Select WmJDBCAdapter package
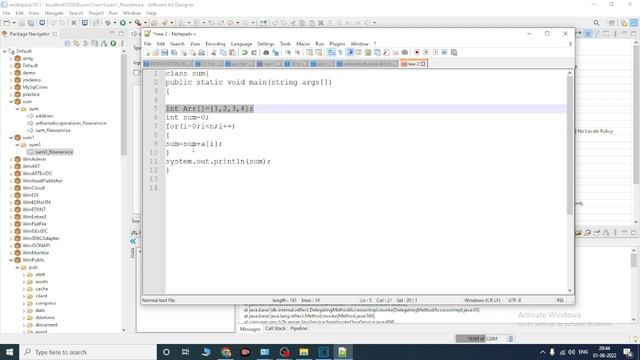This screenshot has width=640, height=360. tap(41, 238)
